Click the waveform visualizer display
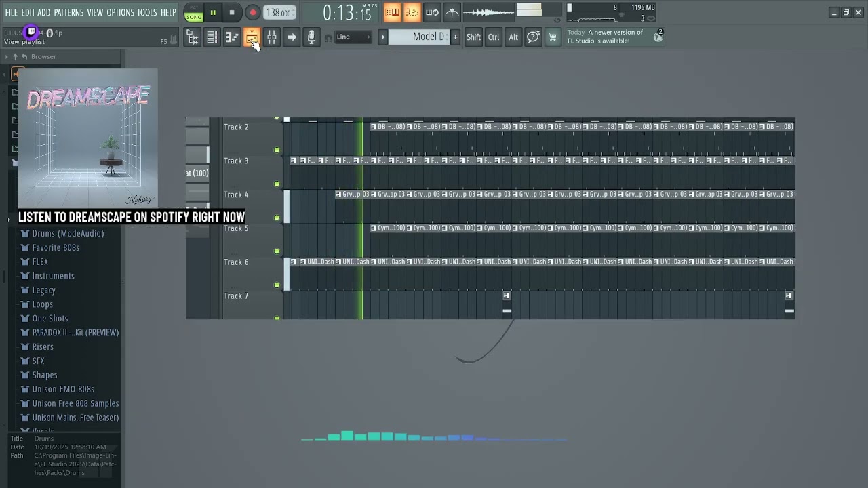The height and width of the screenshot is (488, 868). [x=488, y=12]
